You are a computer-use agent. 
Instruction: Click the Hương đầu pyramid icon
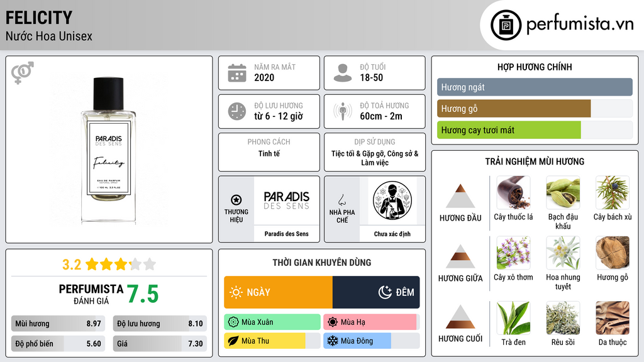tap(460, 196)
